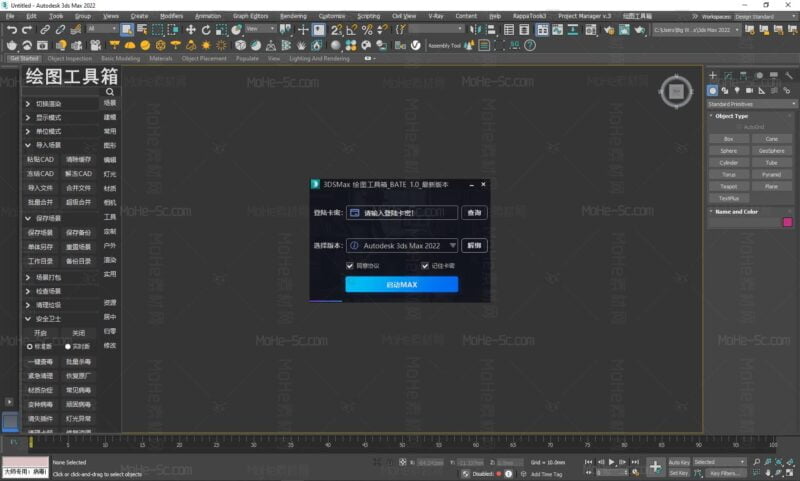Screen dimensions: 800x481
Task: Click the time slider handle on timeline
Action: (31, 443)
